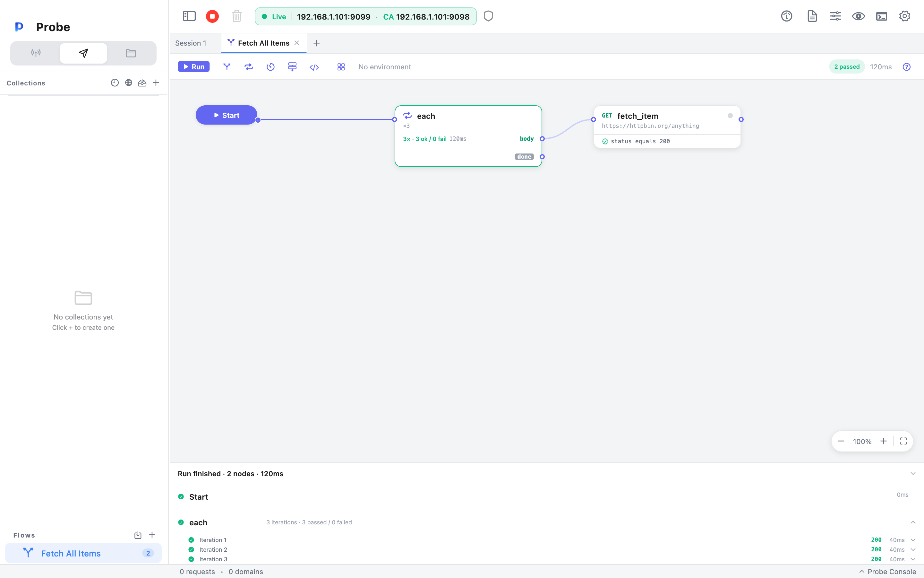Image resolution: width=924 pixels, height=578 pixels.
Task: Click the grid layout icon in flow toolbar
Action: tap(341, 67)
